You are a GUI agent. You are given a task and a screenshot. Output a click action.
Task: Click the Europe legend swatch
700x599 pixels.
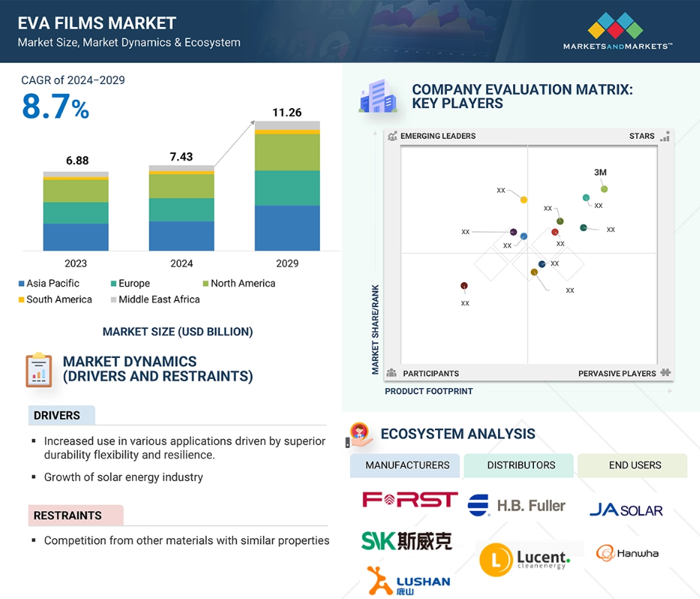[x=113, y=284]
